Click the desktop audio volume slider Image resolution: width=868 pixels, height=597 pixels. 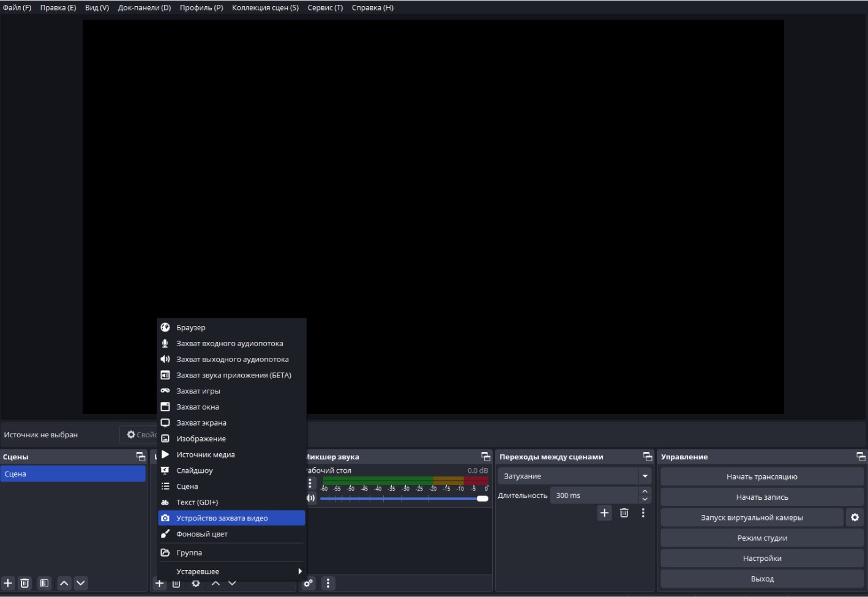(404, 499)
